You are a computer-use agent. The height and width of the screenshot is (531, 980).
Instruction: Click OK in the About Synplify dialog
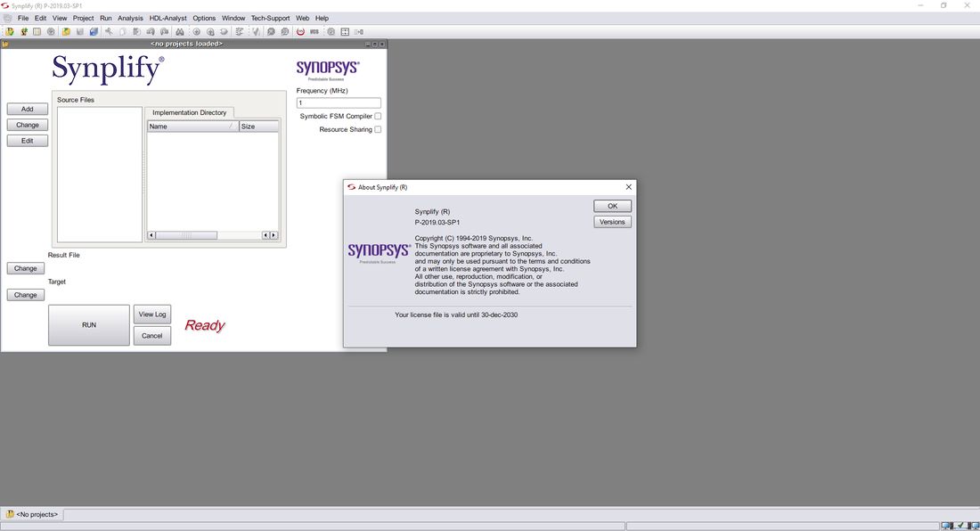tap(613, 206)
